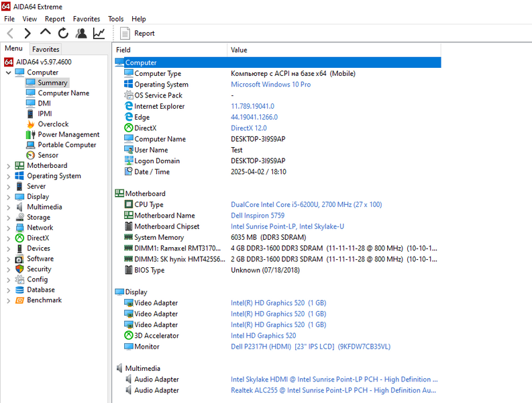The height and width of the screenshot is (403, 532).
Task: Expand the Storage tree node
Action: tap(9, 218)
